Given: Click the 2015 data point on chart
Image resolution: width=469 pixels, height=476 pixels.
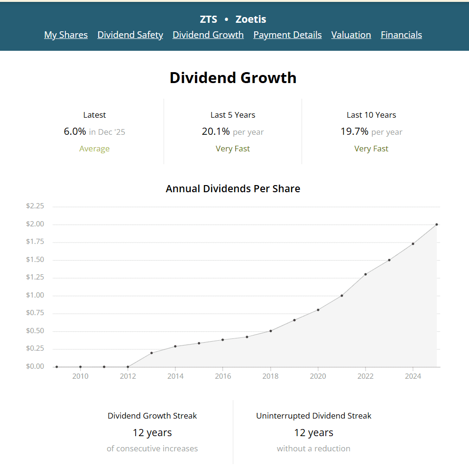Looking at the screenshot, I should tap(199, 343).
